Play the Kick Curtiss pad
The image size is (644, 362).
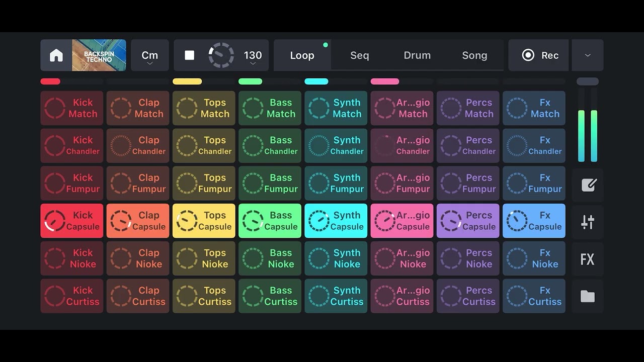pyautogui.click(x=72, y=296)
